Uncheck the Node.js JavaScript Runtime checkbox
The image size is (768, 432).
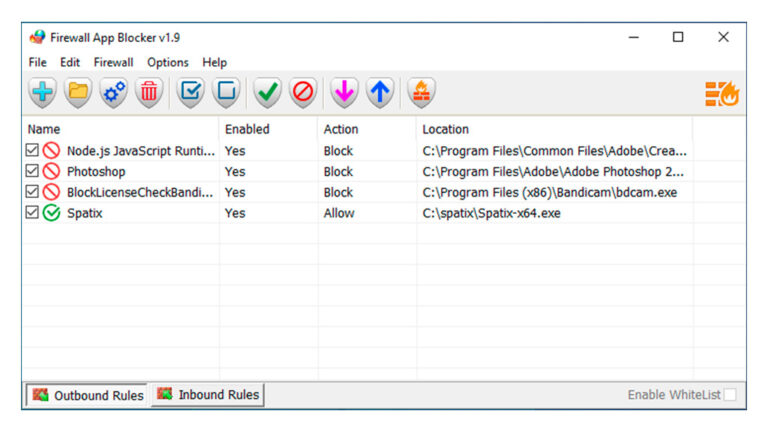point(32,150)
